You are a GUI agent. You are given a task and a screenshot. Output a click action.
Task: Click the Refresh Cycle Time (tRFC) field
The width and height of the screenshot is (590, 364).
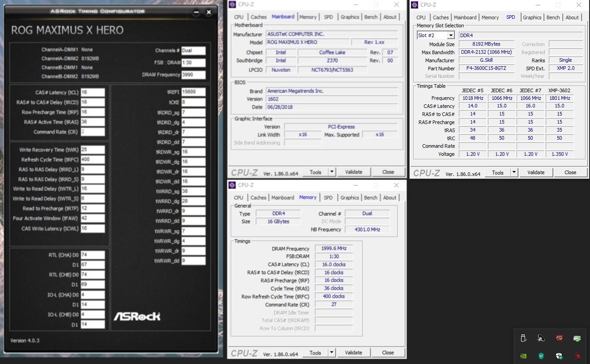pos(93,160)
